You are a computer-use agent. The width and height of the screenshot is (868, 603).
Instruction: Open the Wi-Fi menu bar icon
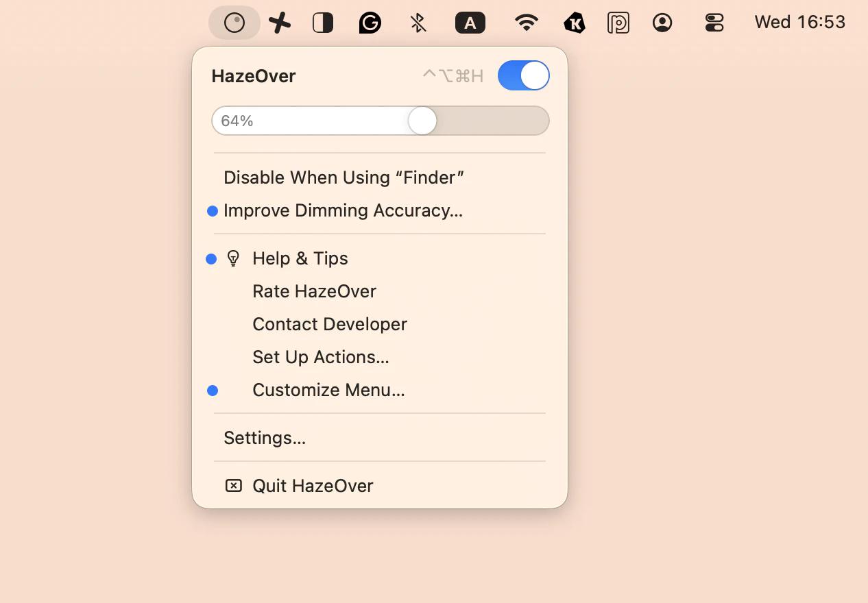(525, 22)
